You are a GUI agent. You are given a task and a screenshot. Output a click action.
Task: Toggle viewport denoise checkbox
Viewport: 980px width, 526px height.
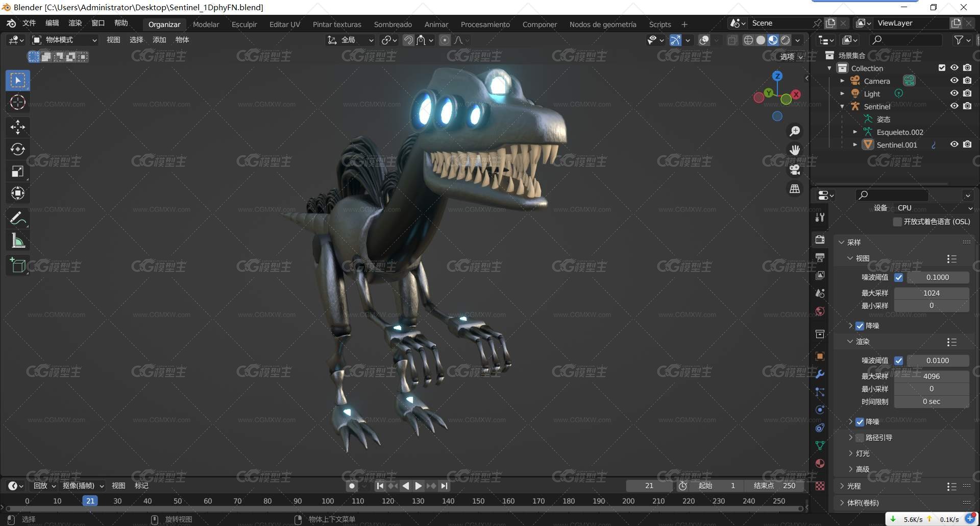click(860, 326)
